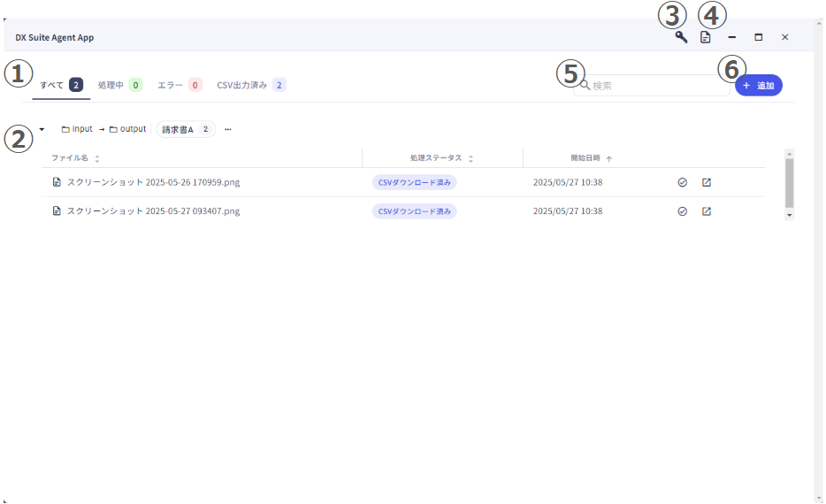Viewport: 826px width, 504px height.
Task: Click the check-circle icon for the 170959.png row
Action: [683, 183]
